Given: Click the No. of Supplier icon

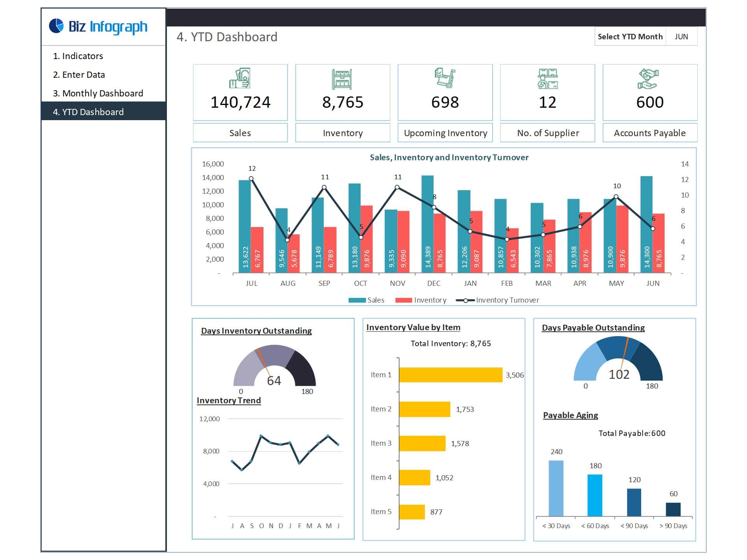Looking at the screenshot, I should pyautogui.click(x=547, y=79).
